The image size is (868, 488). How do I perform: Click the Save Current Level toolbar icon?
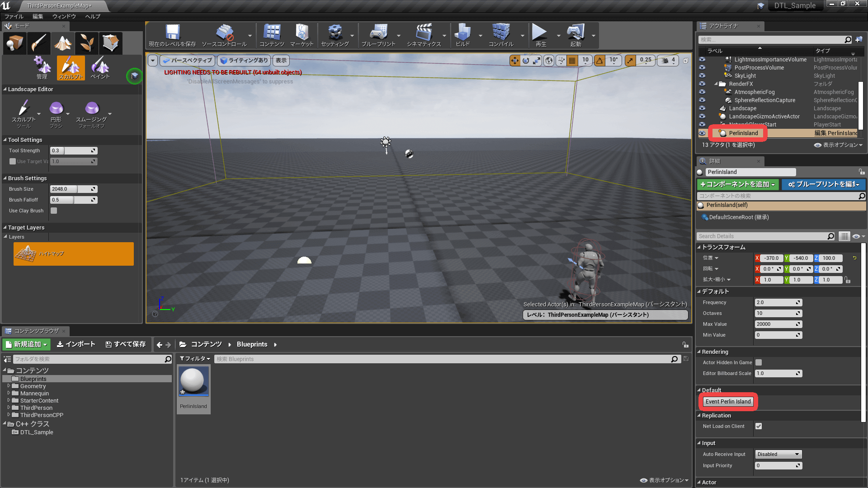pyautogui.click(x=172, y=33)
